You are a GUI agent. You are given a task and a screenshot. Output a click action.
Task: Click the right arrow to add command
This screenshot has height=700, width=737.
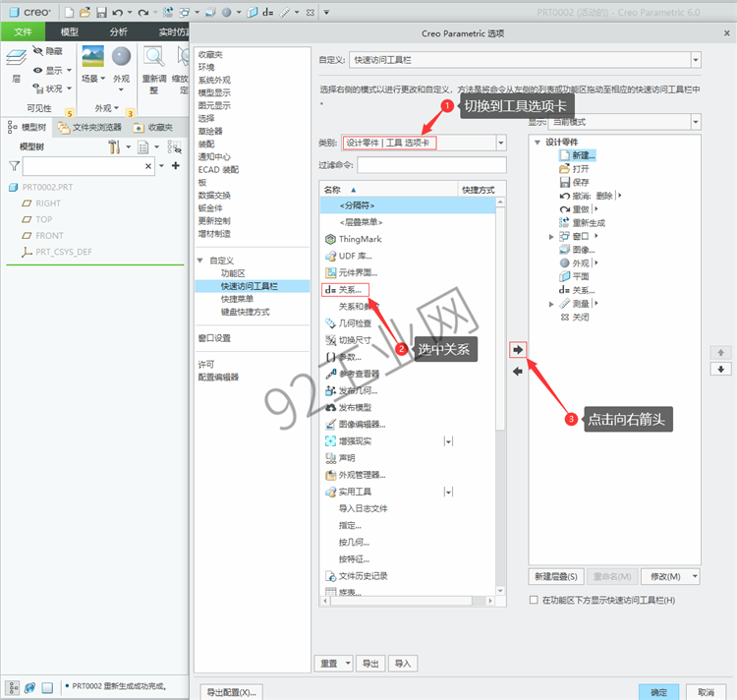click(518, 350)
